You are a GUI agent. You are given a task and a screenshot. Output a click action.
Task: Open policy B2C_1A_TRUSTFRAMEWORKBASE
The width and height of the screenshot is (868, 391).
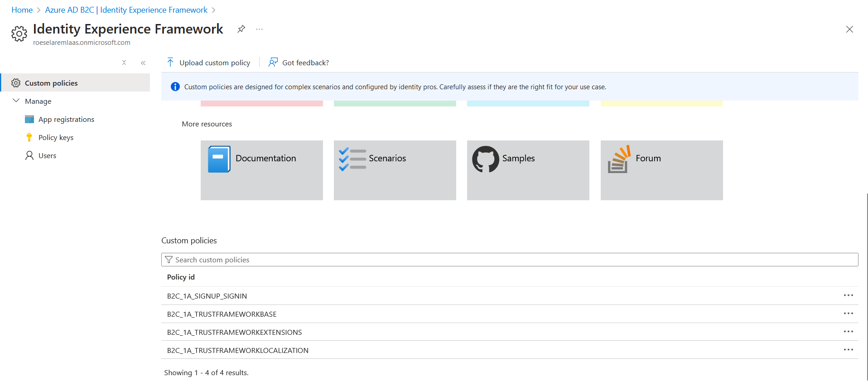222,314
